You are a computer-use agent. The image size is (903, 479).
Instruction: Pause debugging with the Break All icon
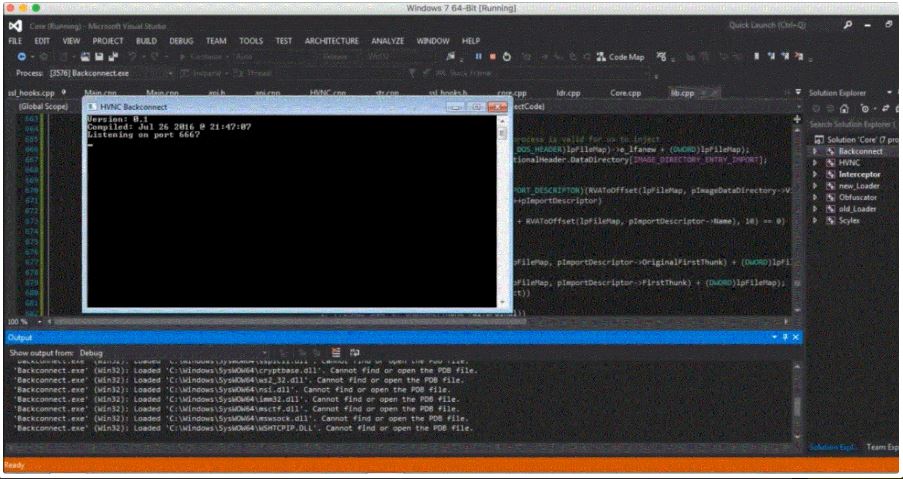click(x=478, y=57)
